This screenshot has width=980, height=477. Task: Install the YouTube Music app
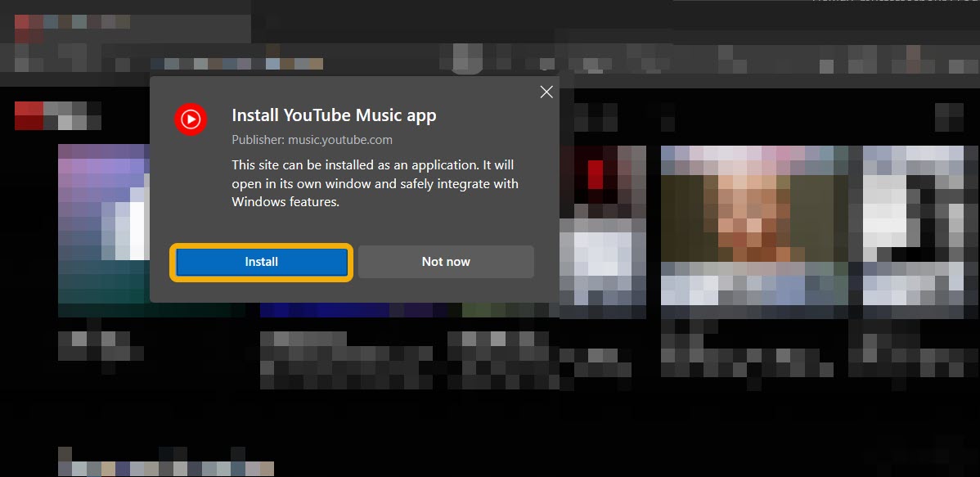[x=261, y=261]
